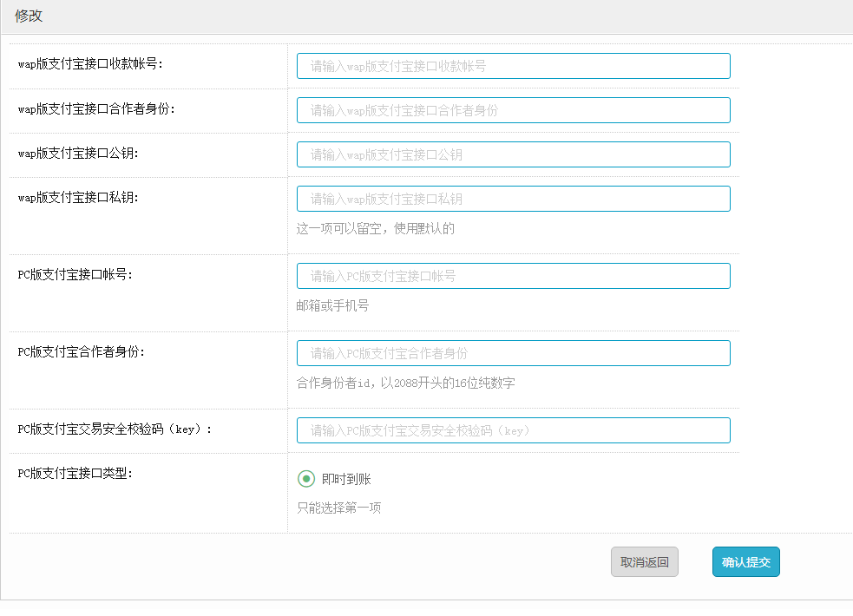Click the 取消返回 button
The width and height of the screenshot is (853, 616).
(644, 562)
